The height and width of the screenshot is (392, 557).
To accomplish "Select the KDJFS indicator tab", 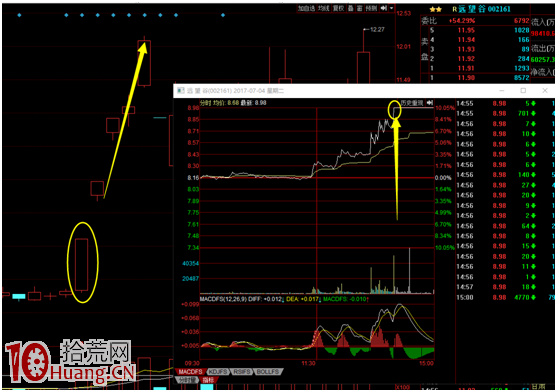I will (217, 372).
